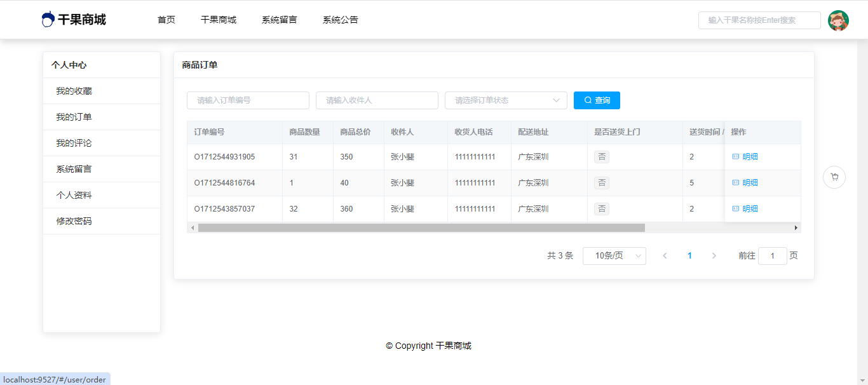
Task: Go to next page using right chevron
Action: tap(714, 256)
